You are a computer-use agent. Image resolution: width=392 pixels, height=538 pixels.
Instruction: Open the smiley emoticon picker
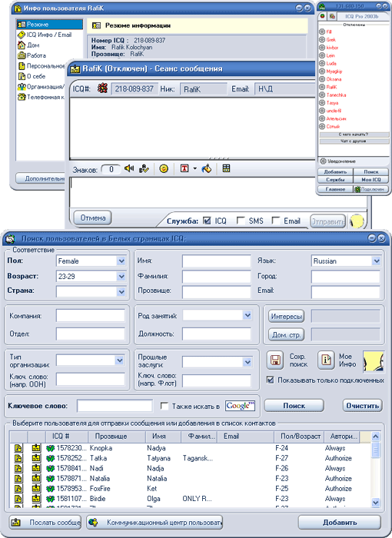164,169
